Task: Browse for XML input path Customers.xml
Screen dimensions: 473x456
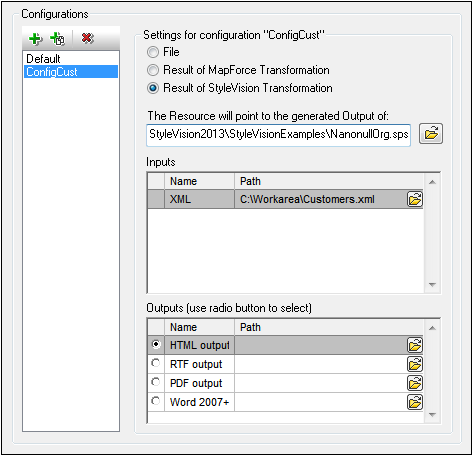Action: 415,199
